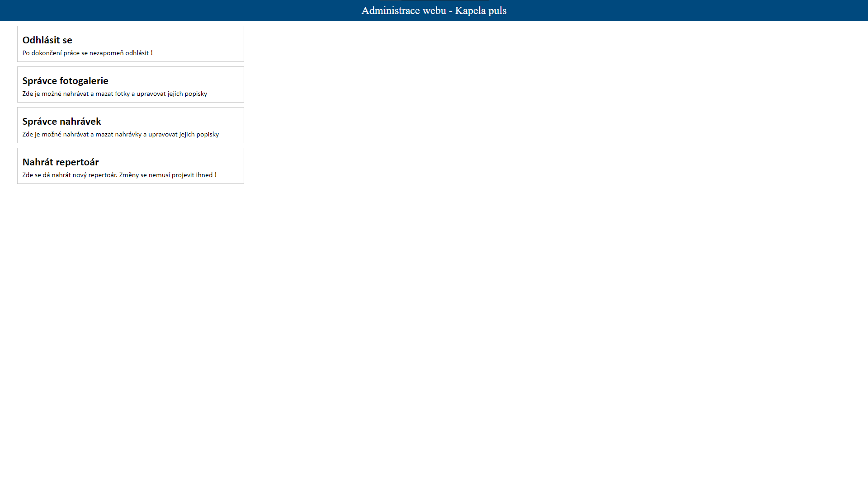Click the words Kapela puls in header
Image resolution: width=868 pixels, height=488 pixels.
[x=481, y=11]
